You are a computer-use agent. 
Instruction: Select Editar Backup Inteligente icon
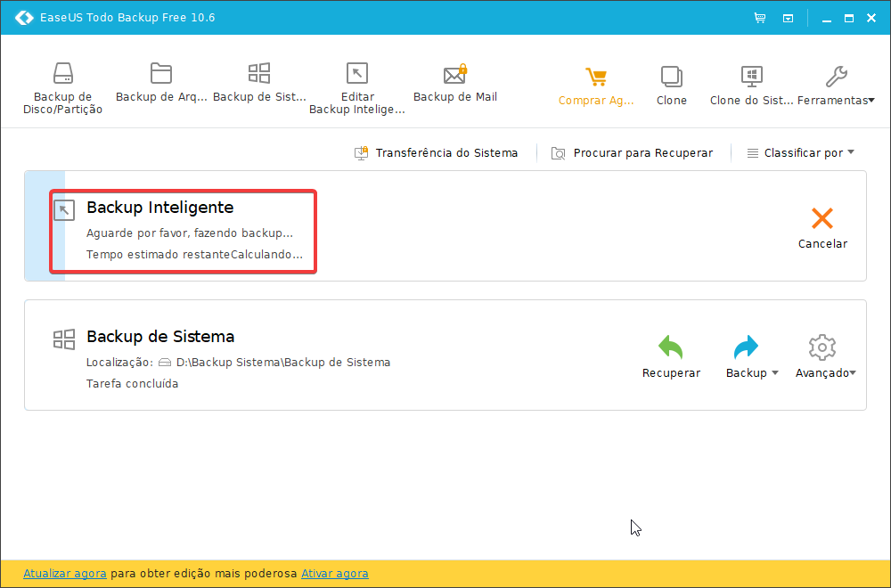pyautogui.click(x=356, y=87)
